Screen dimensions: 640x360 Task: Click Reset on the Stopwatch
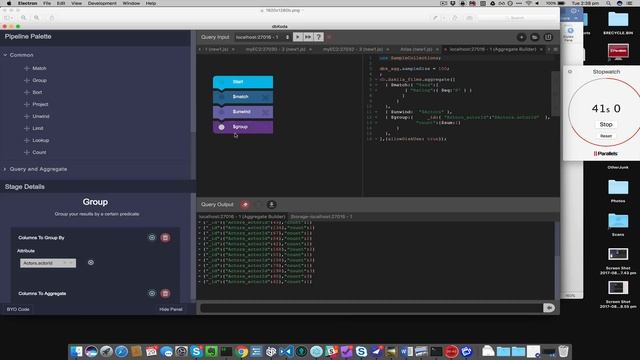coord(606,136)
